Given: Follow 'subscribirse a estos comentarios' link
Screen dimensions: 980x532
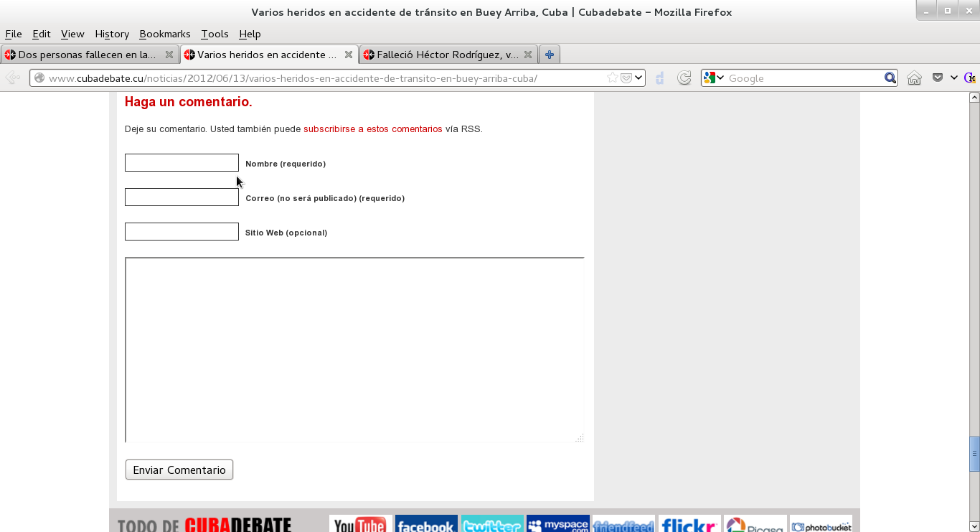Looking at the screenshot, I should tap(373, 129).
